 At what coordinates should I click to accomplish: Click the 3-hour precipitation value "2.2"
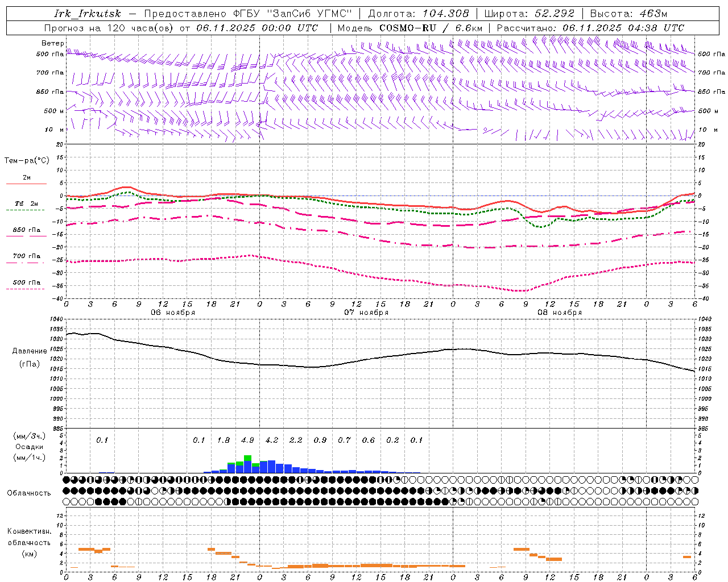(x=296, y=440)
